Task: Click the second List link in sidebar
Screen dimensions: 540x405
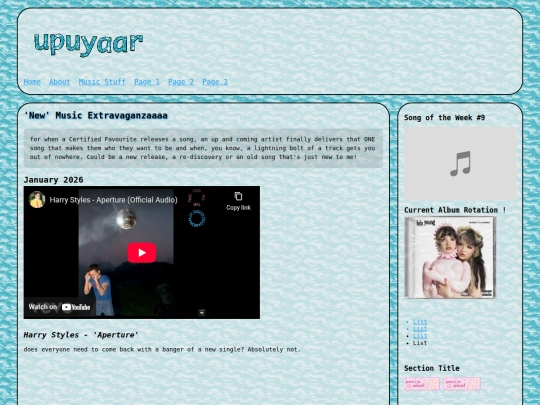Action: tap(420, 329)
